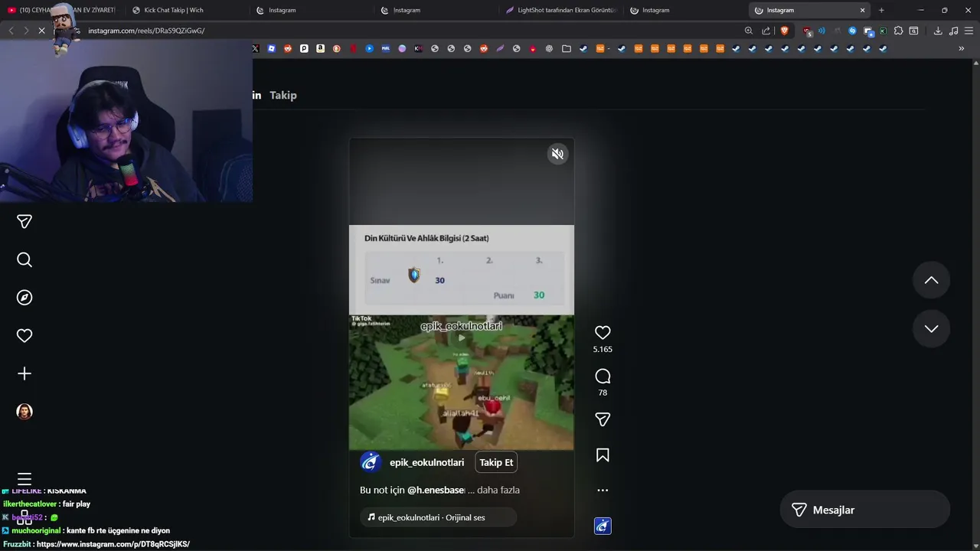Image resolution: width=980 pixels, height=551 pixels.
Task: Go to the previous reel with up chevron
Action: click(931, 280)
